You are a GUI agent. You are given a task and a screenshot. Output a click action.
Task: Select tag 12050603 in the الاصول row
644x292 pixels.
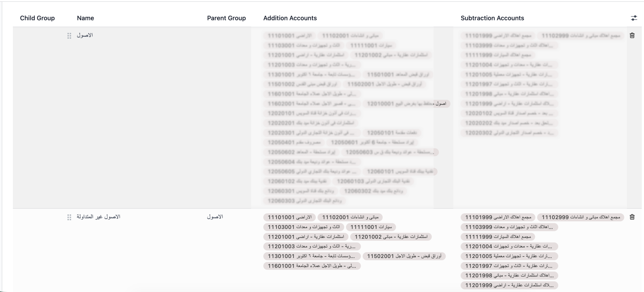coord(390,152)
